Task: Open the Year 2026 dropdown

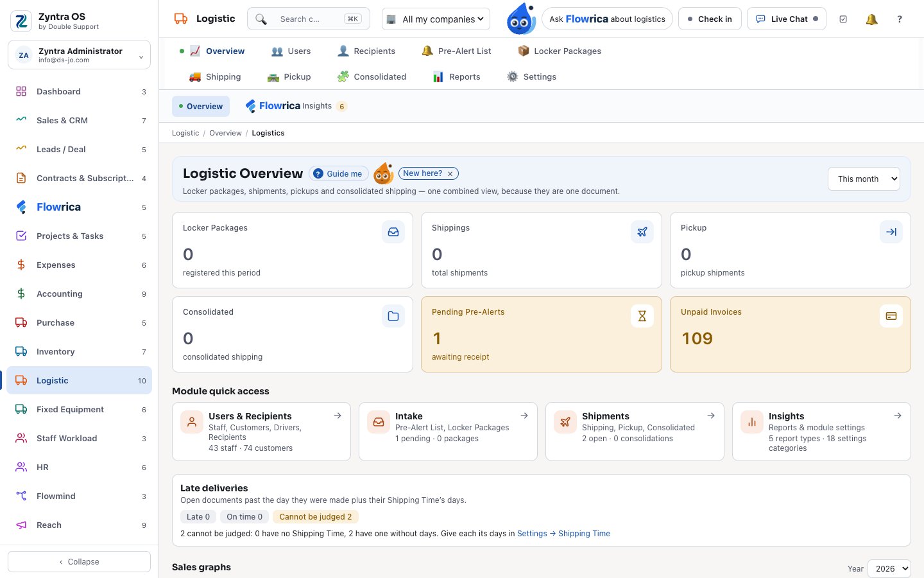Action: (889, 568)
